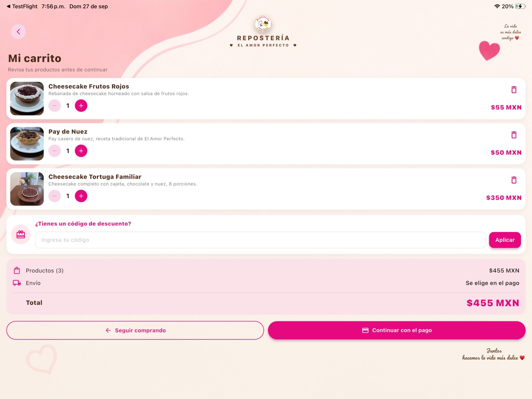Image resolution: width=532 pixels, height=399 pixels.
Task: Tap the gift discount icon
Action: (21, 234)
